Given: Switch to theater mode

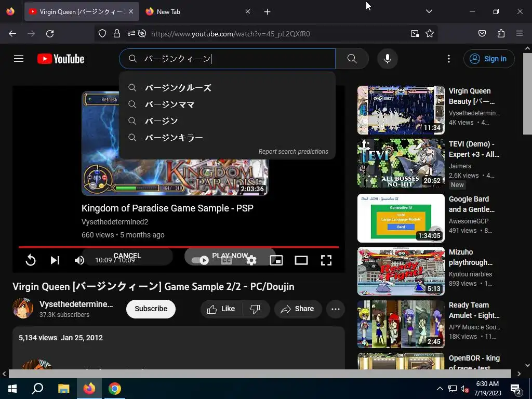Looking at the screenshot, I should tap(301, 260).
